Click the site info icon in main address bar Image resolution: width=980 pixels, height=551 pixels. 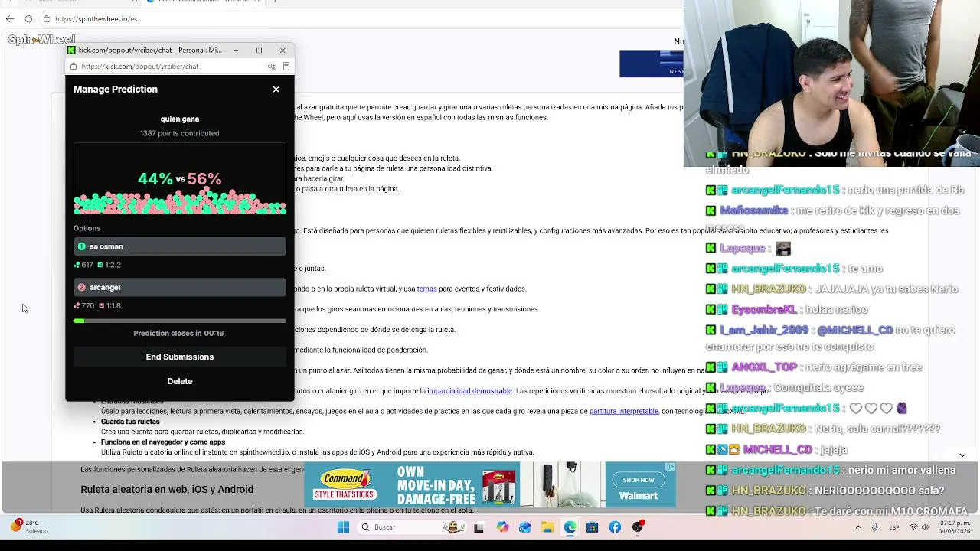tap(47, 19)
